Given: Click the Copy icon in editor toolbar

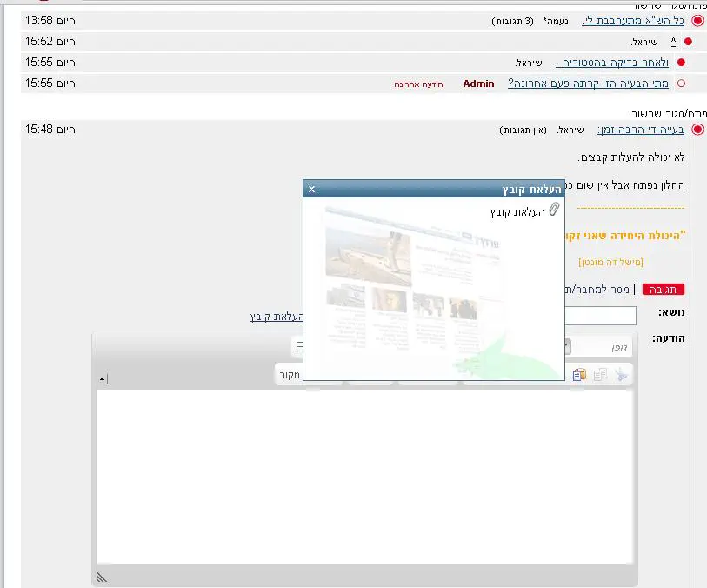Looking at the screenshot, I should (x=599, y=374).
